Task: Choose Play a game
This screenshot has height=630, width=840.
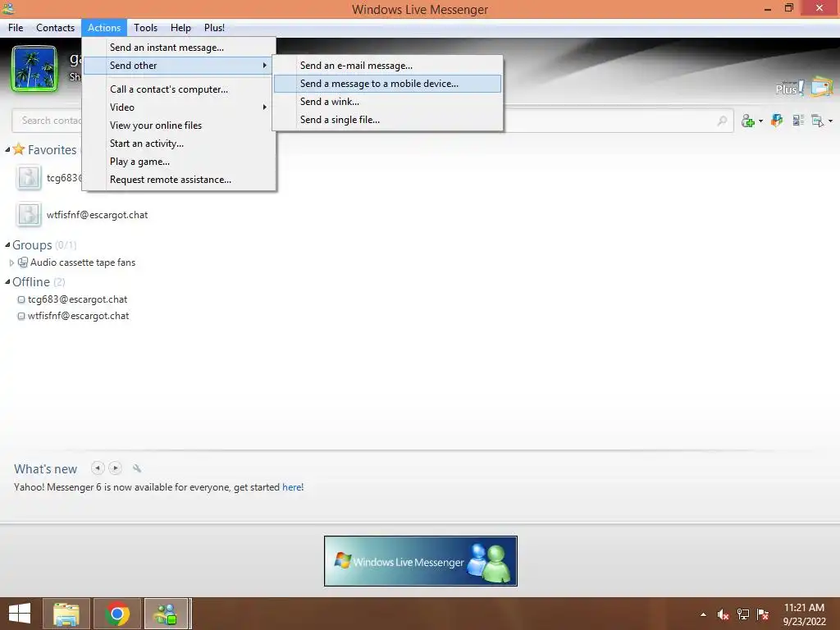Action: (179, 162)
